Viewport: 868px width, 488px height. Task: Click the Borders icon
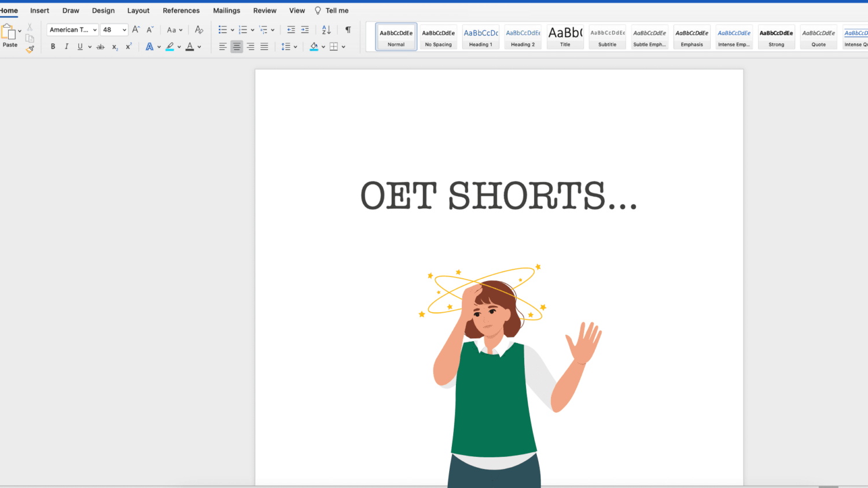coord(334,47)
